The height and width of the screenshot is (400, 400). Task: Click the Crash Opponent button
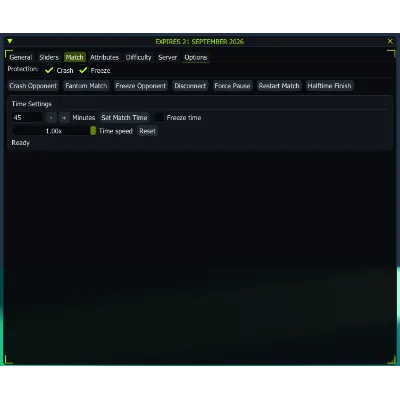pyautogui.click(x=33, y=86)
